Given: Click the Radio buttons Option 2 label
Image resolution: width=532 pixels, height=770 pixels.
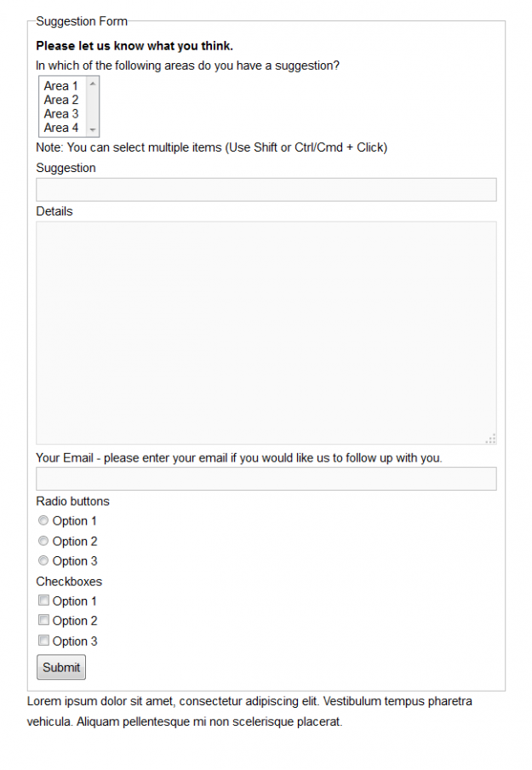Looking at the screenshot, I should (75, 541).
